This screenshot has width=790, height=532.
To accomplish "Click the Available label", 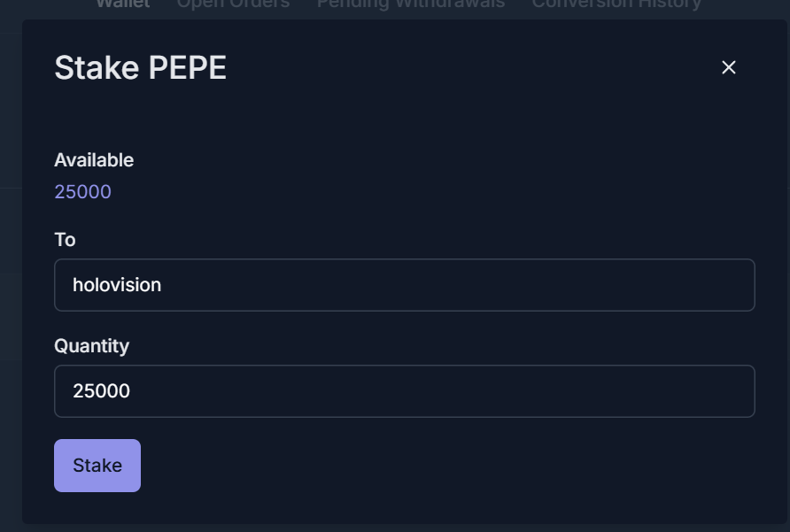I will pyautogui.click(x=94, y=160).
